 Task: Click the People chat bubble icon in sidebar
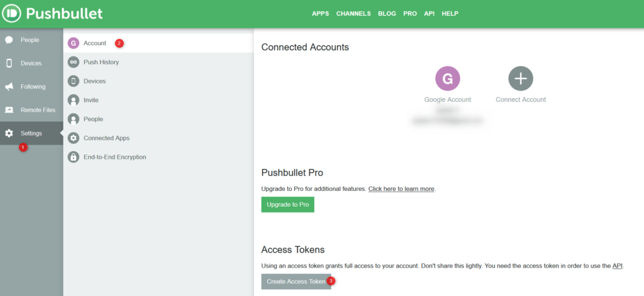pyautogui.click(x=9, y=40)
